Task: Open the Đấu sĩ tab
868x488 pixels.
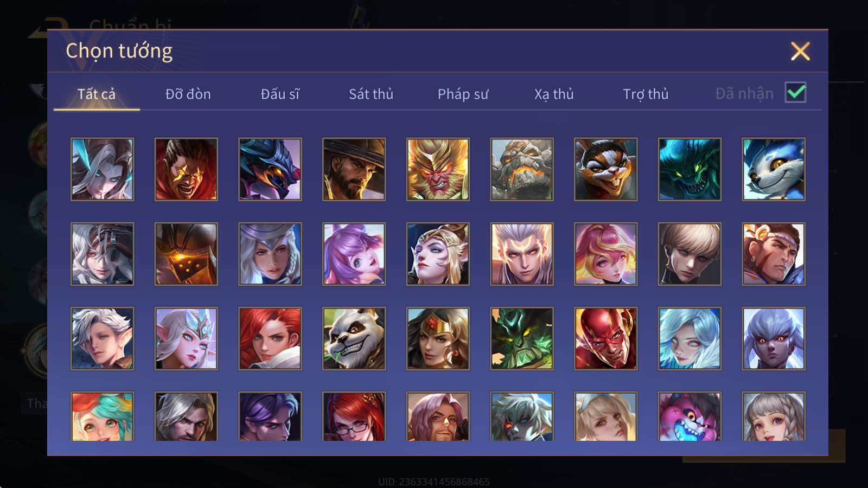Action: point(280,94)
